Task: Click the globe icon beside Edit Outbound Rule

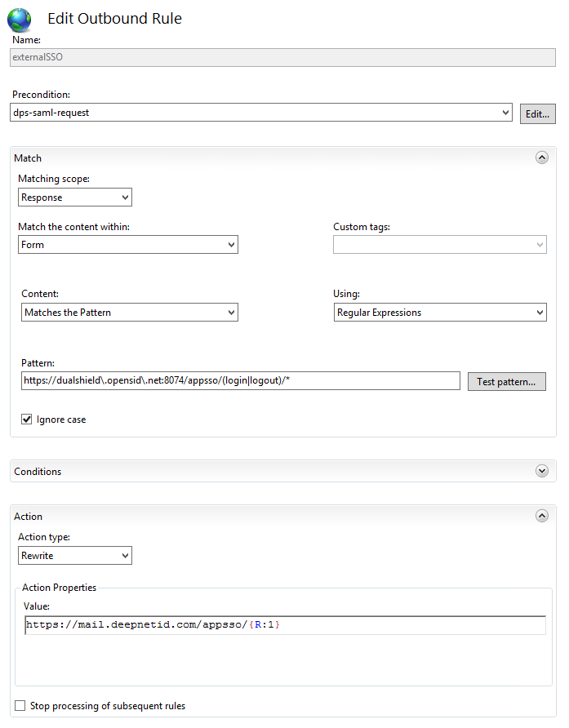Action: (19, 20)
